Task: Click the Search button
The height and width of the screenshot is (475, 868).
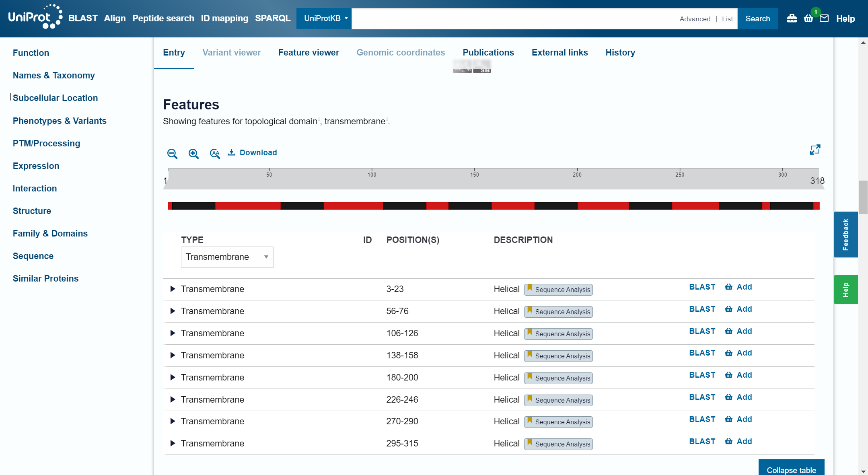Action: point(757,19)
